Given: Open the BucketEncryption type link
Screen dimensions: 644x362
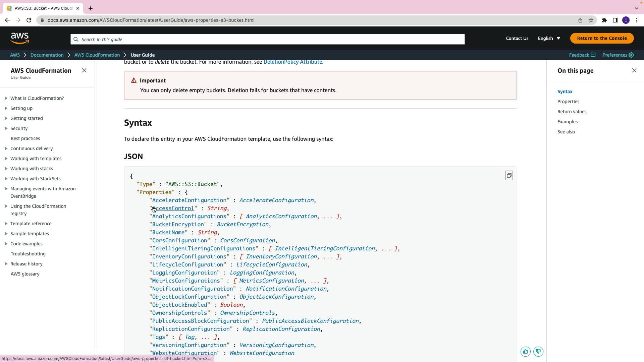Looking at the screenshot, I should point(243,224).
